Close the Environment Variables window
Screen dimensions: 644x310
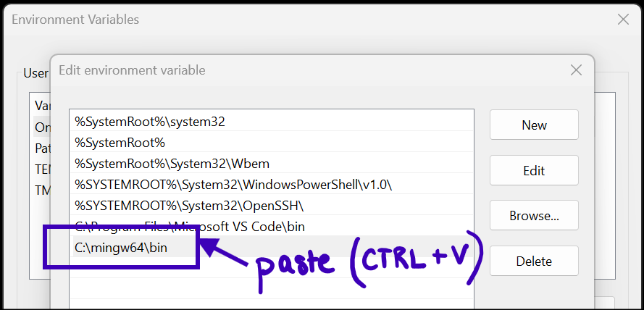point(622,20)
